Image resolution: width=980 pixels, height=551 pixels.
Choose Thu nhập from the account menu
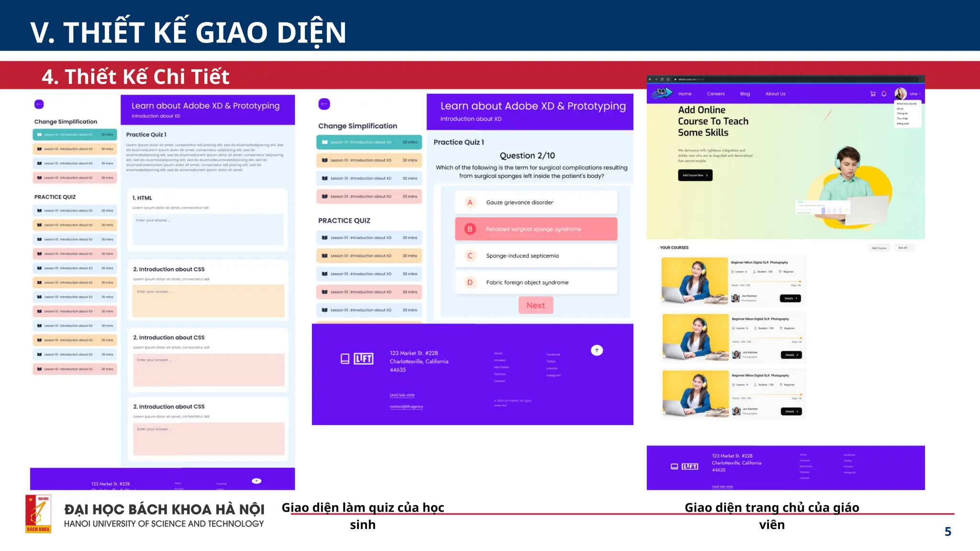pyautogui.click(x=902, y=119)
